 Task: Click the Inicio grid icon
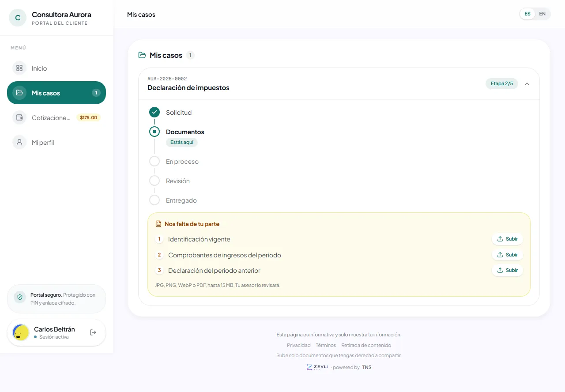tap(19, 68)
